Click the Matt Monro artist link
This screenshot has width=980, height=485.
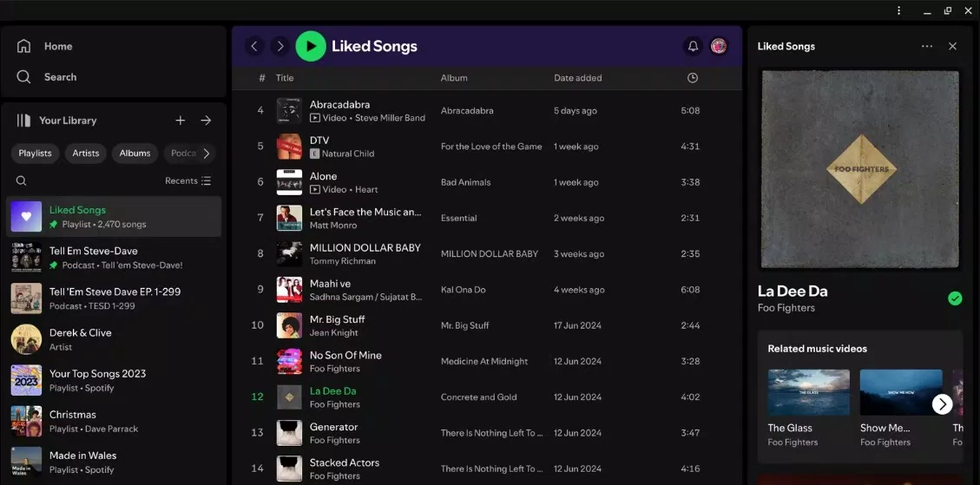click(x=333, y=226)
